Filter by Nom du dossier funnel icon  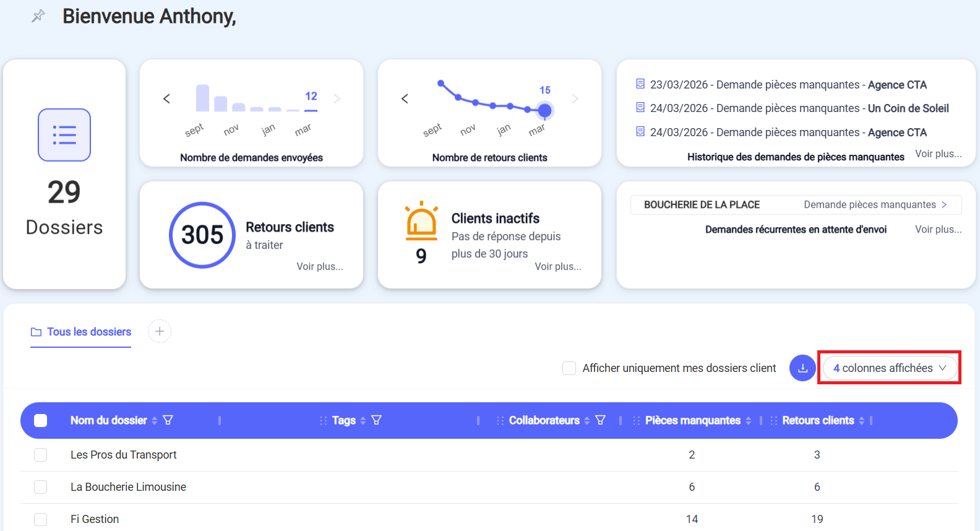[168, 420]
